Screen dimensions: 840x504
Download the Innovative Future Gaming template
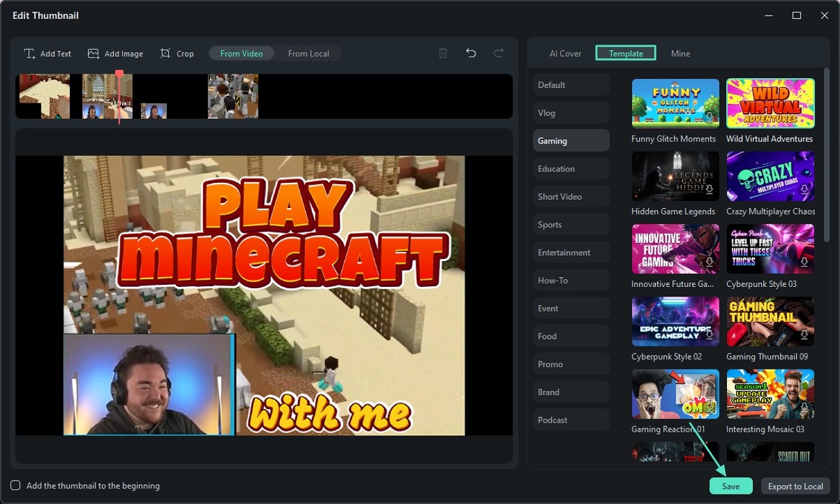[709, 262]
